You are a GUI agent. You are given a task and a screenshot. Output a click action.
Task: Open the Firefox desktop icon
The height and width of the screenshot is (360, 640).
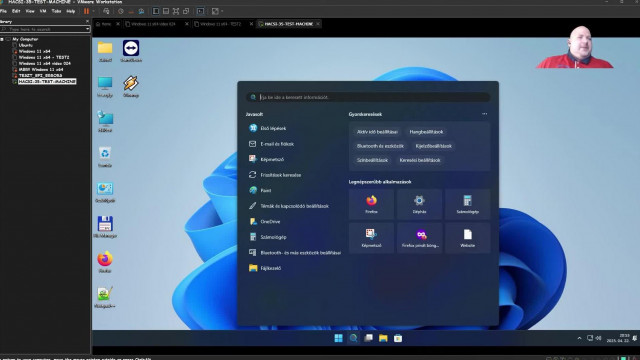[x=105, y=262]
